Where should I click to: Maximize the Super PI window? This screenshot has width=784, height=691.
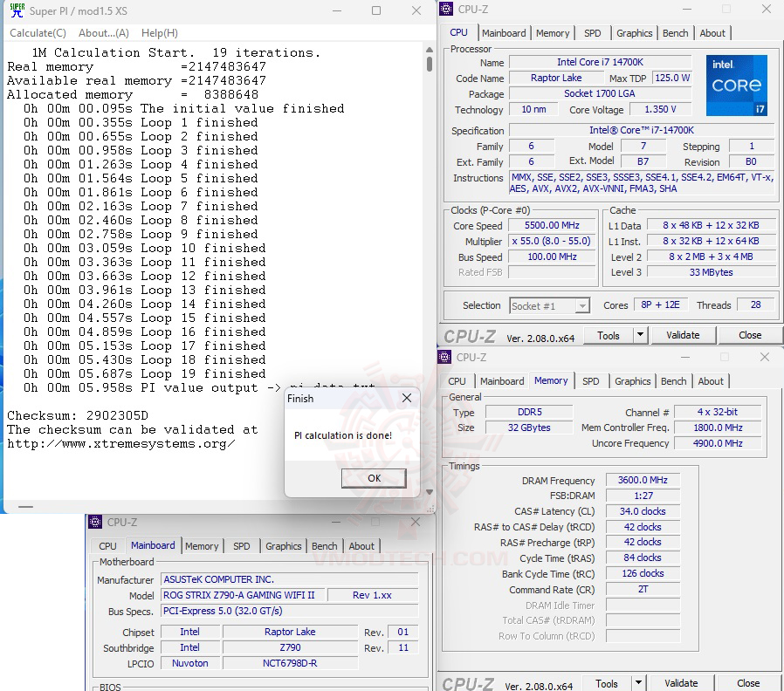376,10
